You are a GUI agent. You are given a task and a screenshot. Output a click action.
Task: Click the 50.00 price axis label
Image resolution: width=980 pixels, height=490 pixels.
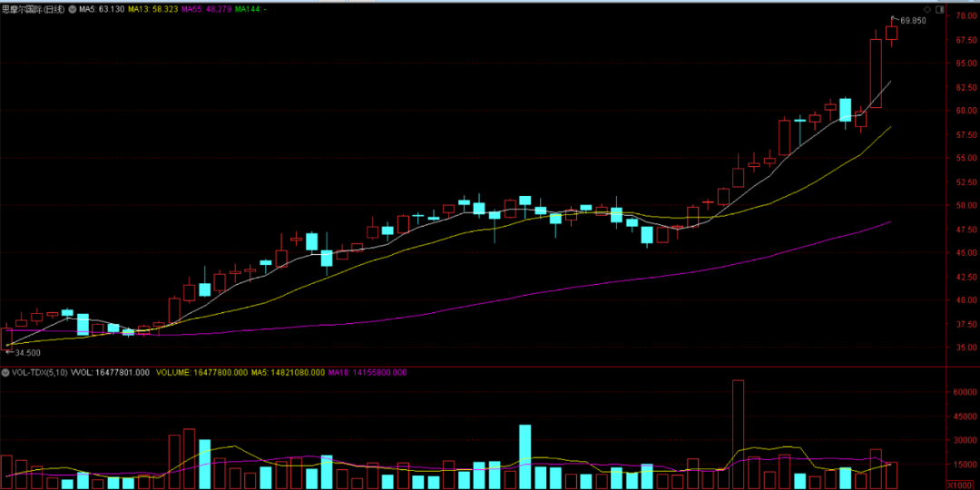coord(965,205)
